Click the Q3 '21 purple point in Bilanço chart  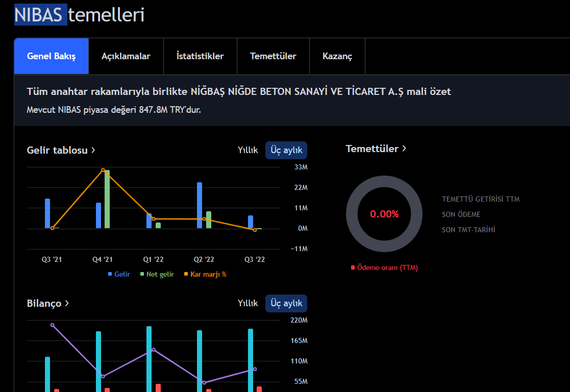[x=53, y=325]
